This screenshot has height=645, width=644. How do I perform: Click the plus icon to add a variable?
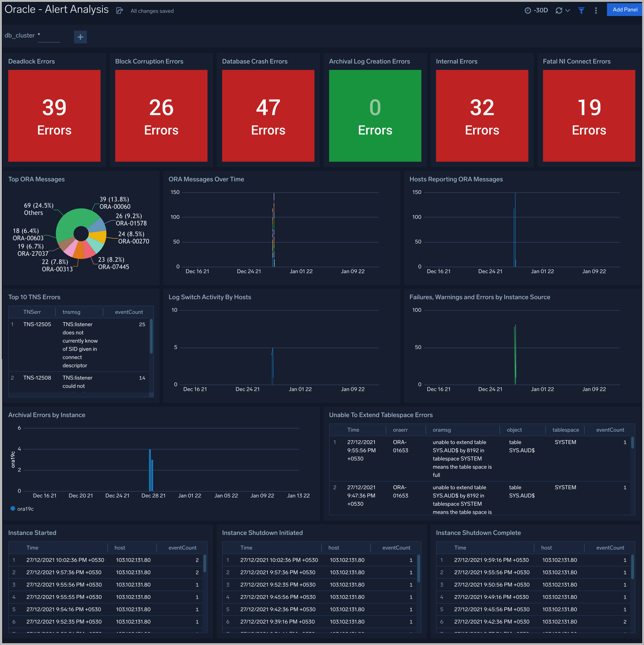tap(80, 37)
